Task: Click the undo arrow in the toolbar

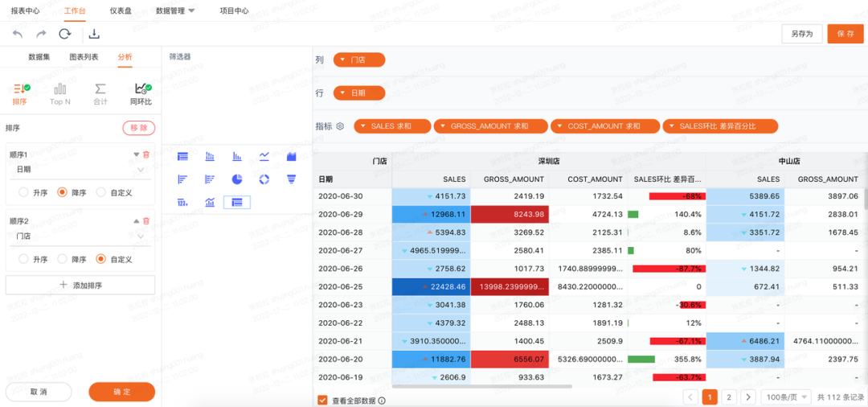Action: [18, 35]
